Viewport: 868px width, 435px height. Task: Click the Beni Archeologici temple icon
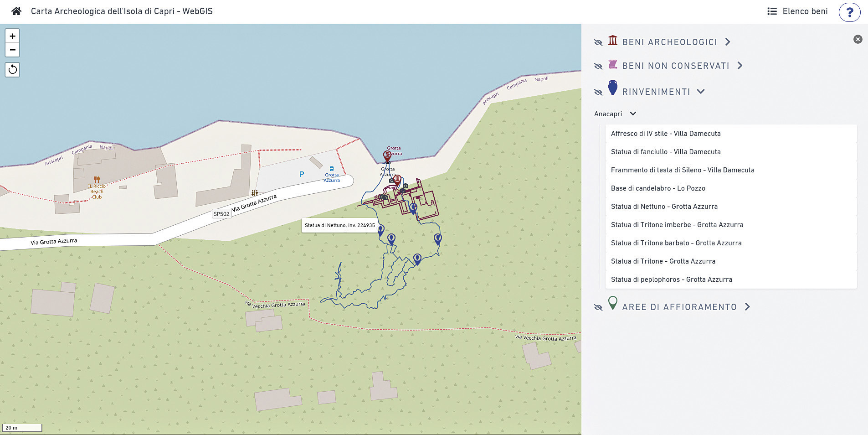tap(613, 41)
